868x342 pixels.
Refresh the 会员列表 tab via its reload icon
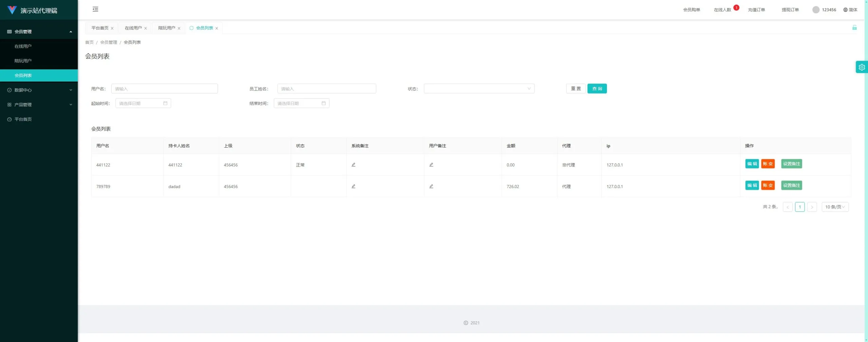click(192, 28)
